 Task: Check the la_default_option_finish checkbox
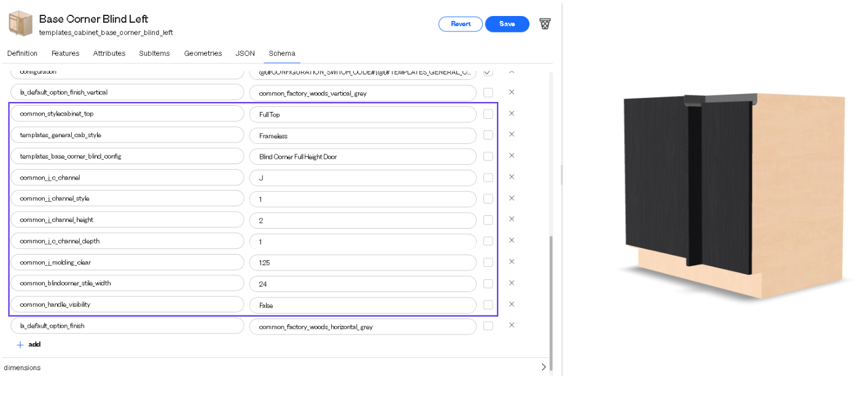click(488, 326)
